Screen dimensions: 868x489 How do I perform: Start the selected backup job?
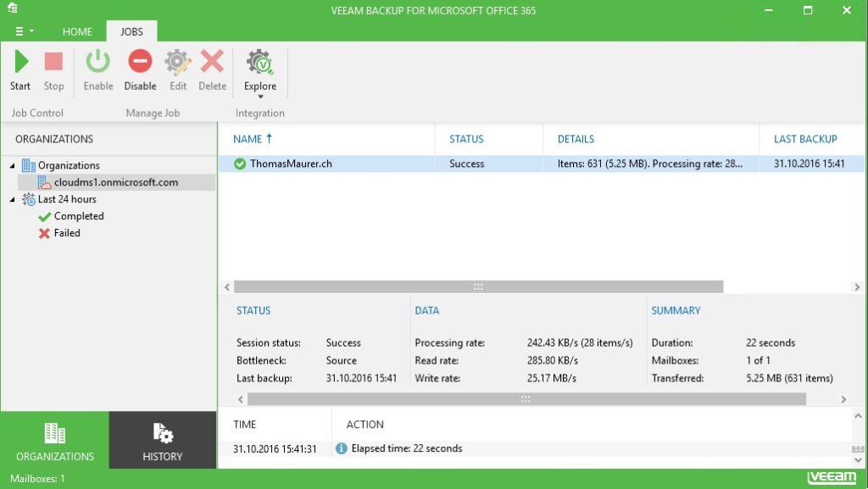coord(21,69)
